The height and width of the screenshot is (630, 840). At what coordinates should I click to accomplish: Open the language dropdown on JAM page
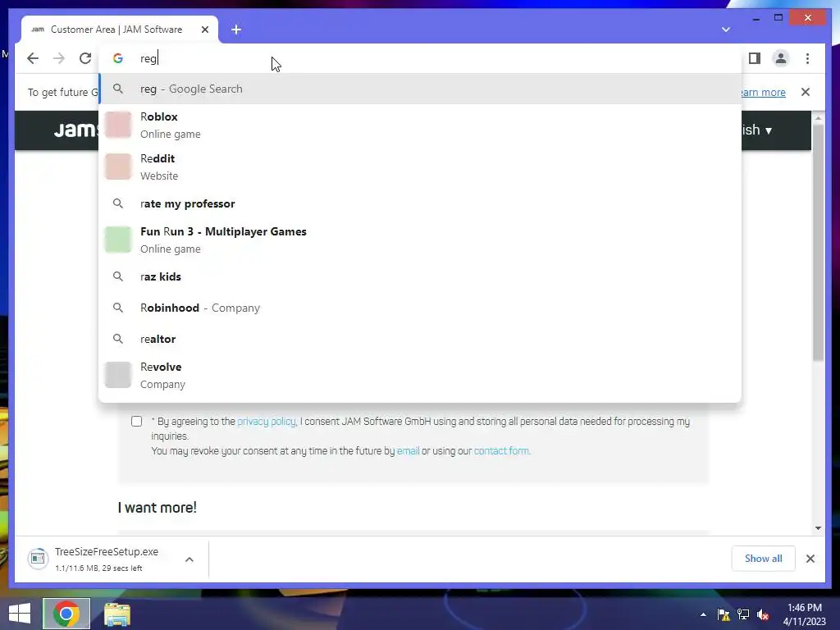click(756, 130)
